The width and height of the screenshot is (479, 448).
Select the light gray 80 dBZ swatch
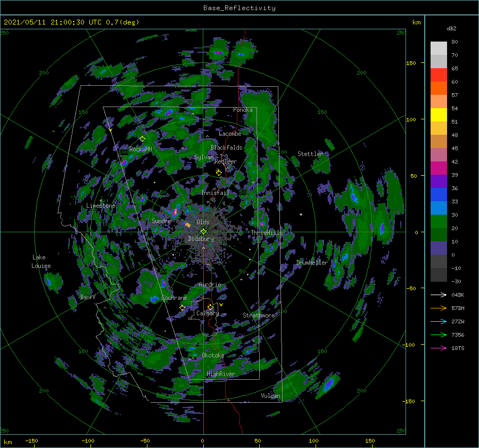click(439, 48)
